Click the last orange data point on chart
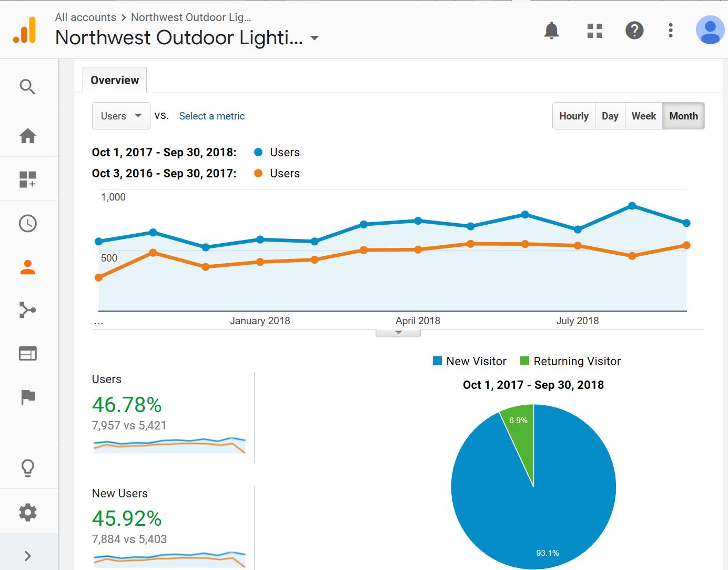Image resolution: width=728 pixels, height=570 pixels. [686, 245]
